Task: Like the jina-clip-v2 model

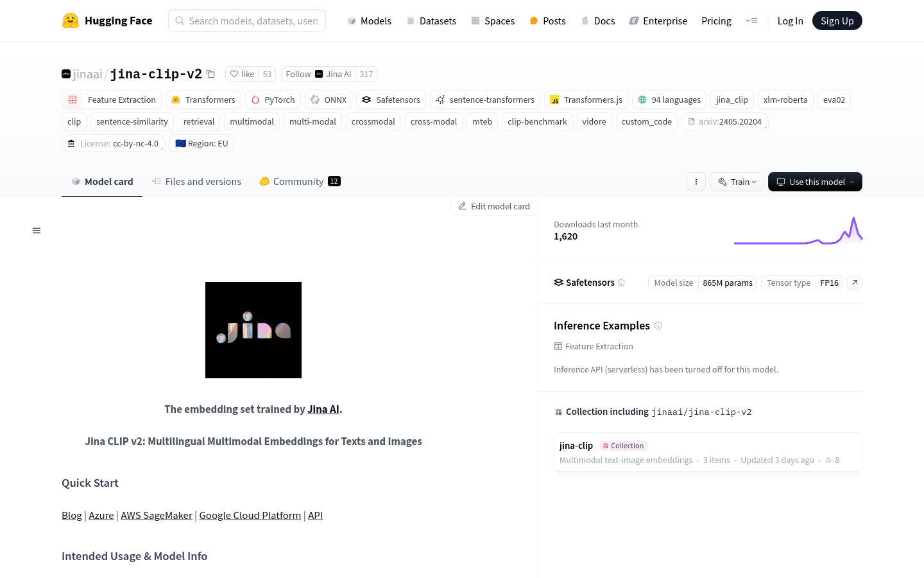Action: tap(243, 74)
